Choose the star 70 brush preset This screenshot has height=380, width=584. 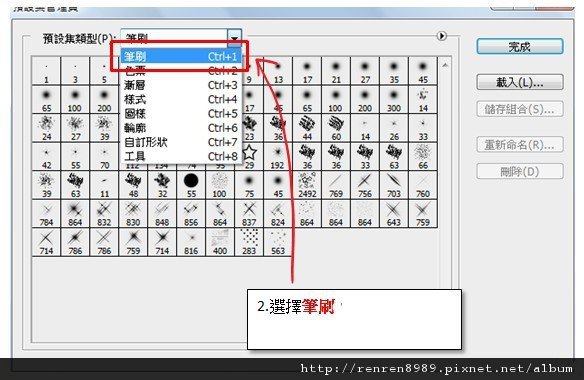pyautogui.click(x=104, y=157)
